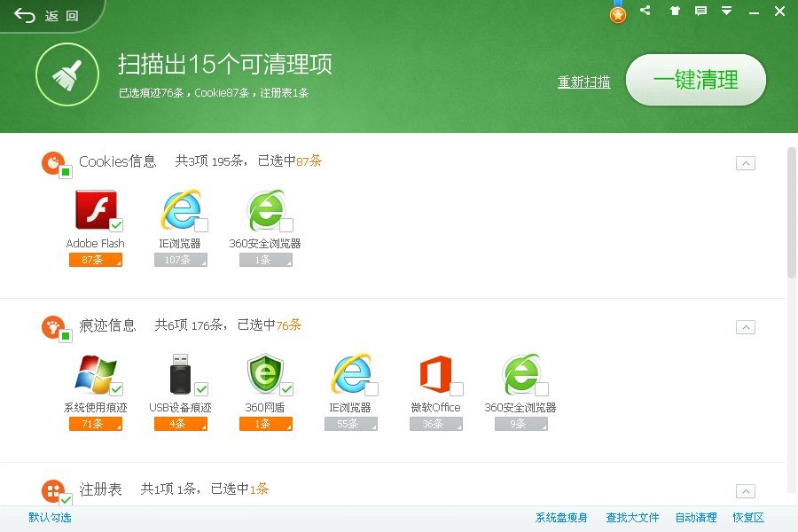
Task: Uncheck the 系统使用痕迹 checkbox
Action: (x=116, y=389)
